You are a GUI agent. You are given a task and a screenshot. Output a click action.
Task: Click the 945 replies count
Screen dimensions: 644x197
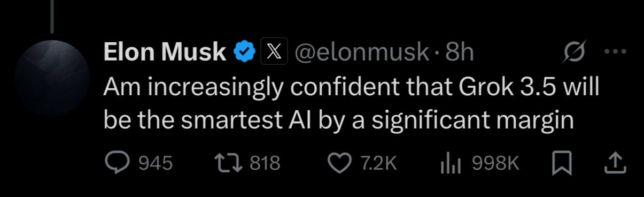[x=156, y=163]
